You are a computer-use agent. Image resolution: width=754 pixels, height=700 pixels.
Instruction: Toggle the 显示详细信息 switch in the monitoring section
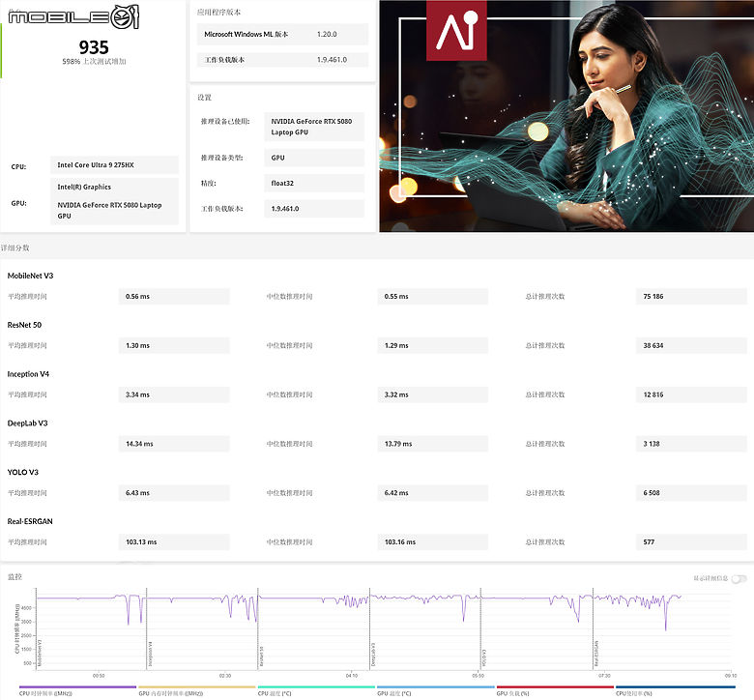[x=739, y=579]
